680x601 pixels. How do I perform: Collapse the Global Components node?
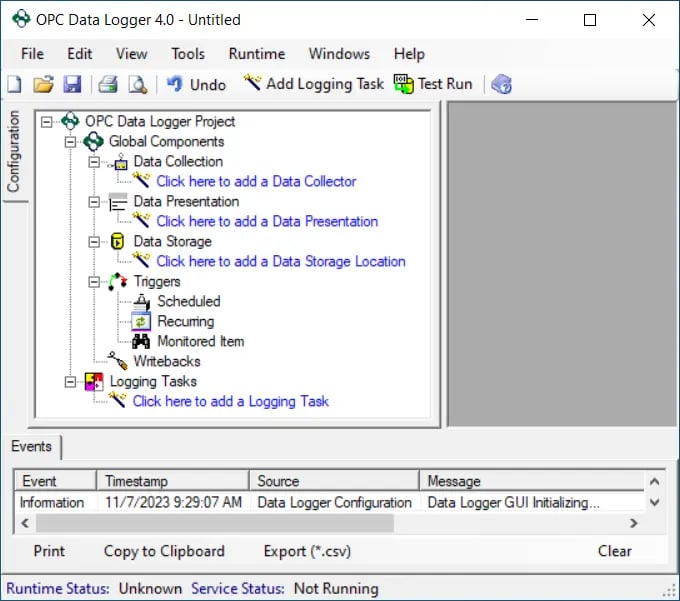[x=70, y=141]
